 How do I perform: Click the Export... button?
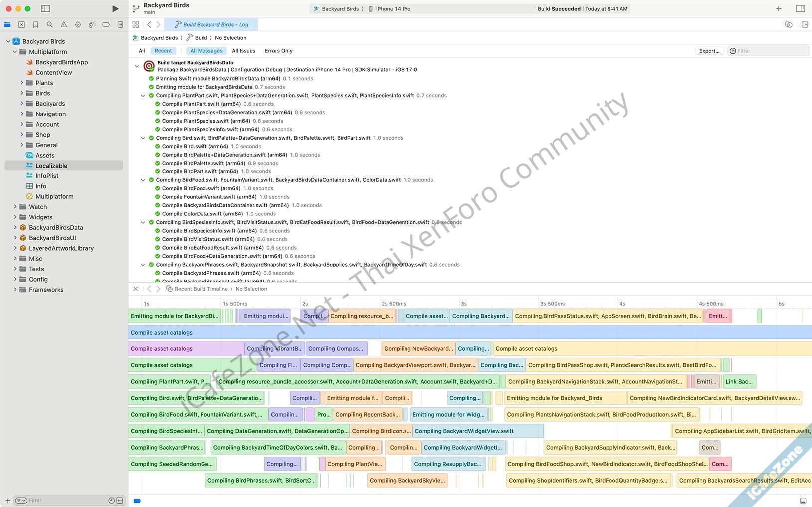pyautogui.click(x=709, y=51)
